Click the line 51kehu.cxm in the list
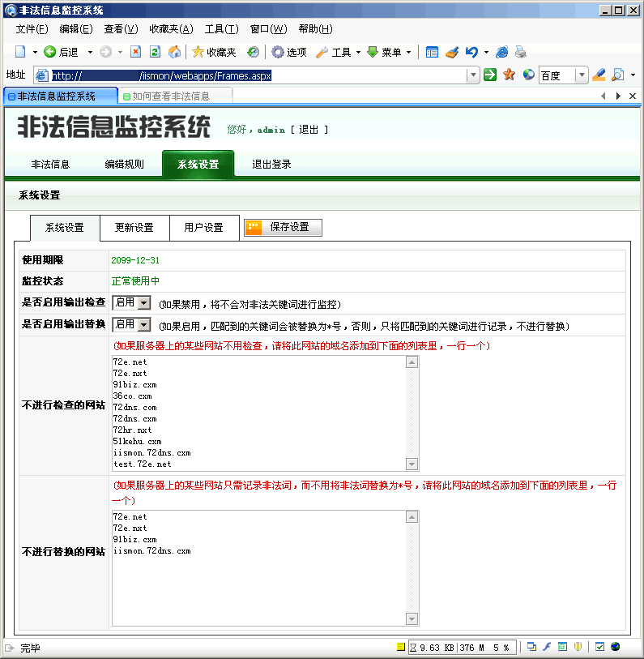 [x=137, y=442]
